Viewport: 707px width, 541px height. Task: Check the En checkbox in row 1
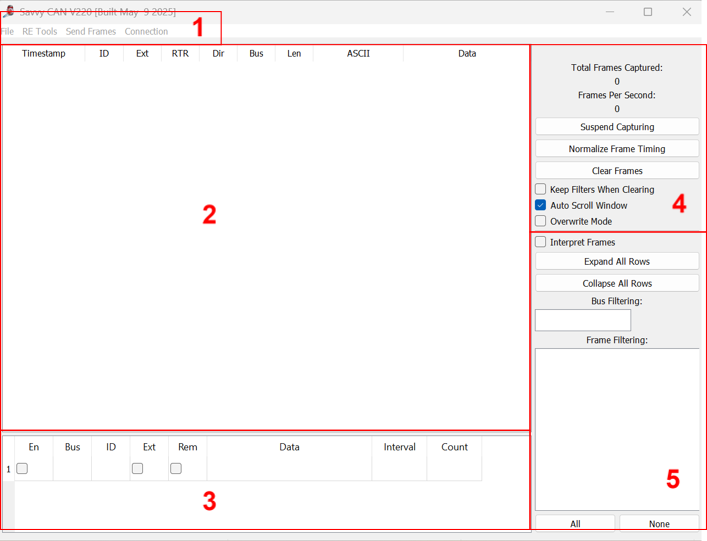point(22,468)
